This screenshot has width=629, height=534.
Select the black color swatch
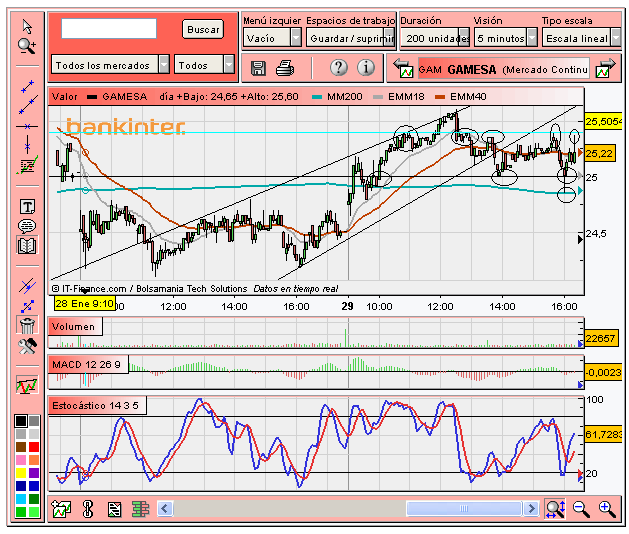click(21, 421)
